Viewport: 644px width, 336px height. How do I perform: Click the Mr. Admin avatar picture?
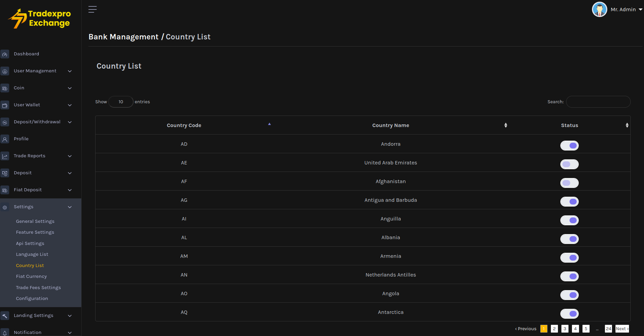click(599, 10)
